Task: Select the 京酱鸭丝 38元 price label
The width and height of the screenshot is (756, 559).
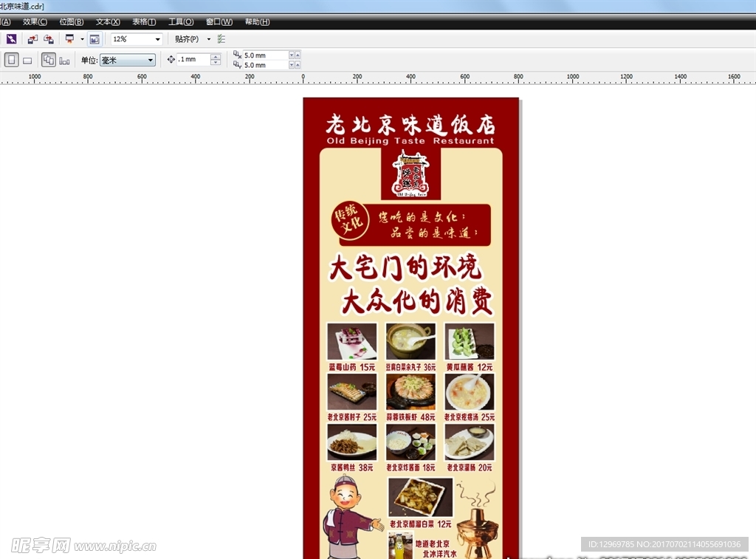Action: tap(352, 467)
